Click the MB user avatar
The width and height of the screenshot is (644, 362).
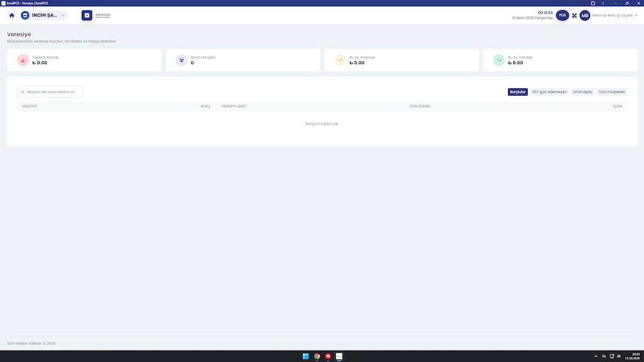click(585, 16)
